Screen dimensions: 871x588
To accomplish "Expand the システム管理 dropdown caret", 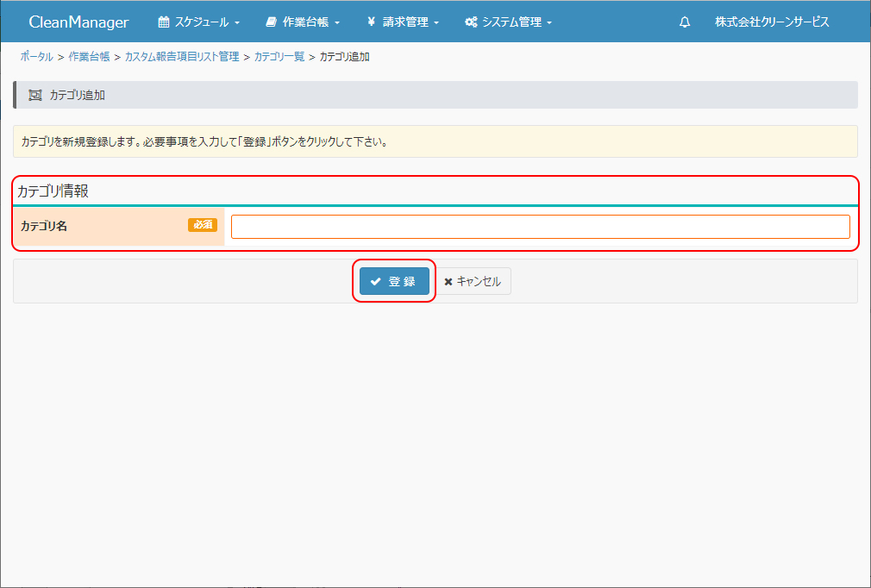I will click(x=549, y=23).
